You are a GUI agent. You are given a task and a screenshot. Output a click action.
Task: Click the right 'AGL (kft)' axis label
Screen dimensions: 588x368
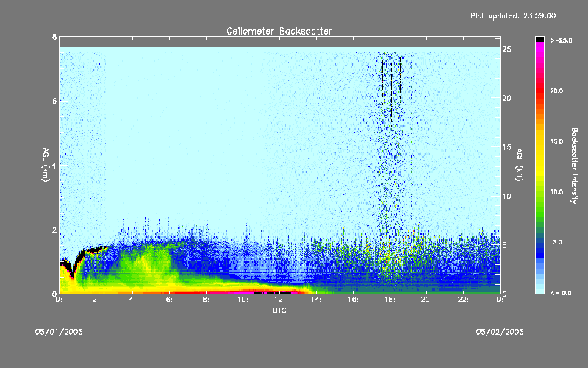click(x=519, y=165)
